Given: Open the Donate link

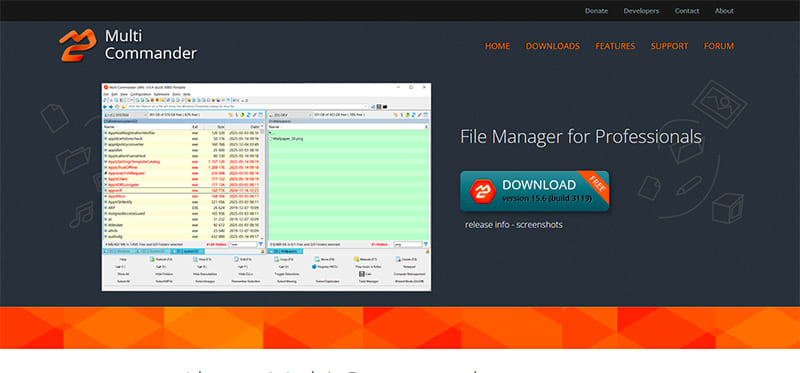Looking at the screenshot, I should pos(596,11).
